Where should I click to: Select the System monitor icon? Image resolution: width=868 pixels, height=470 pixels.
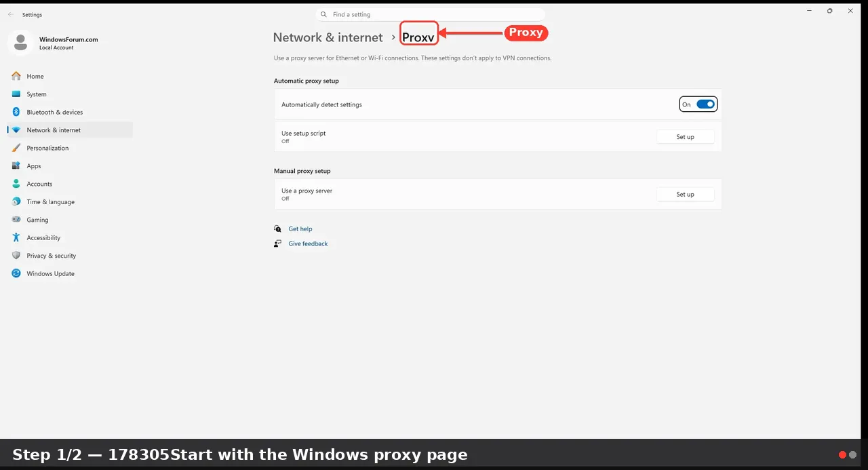point(16,94)
